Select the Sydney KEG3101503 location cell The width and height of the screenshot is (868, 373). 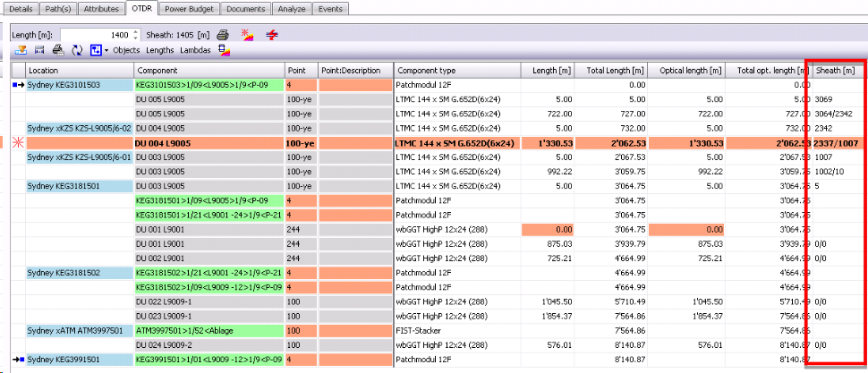[81, 85]
